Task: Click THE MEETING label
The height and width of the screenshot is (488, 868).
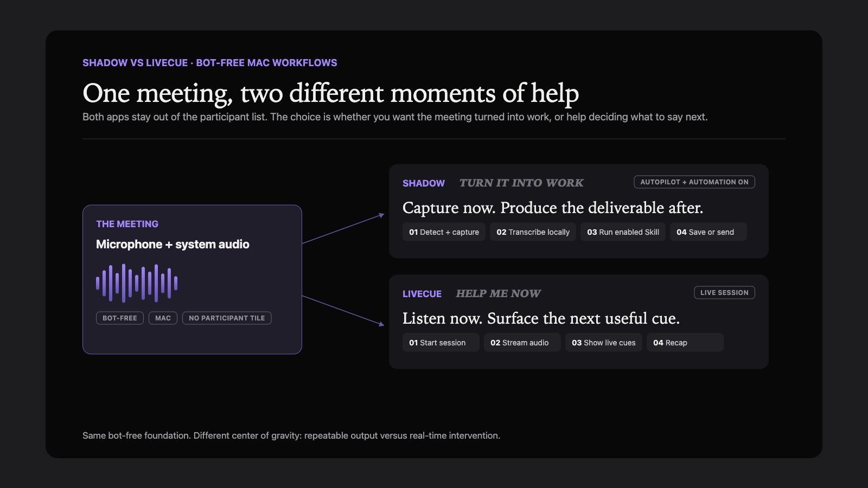Action: [127, 224]
